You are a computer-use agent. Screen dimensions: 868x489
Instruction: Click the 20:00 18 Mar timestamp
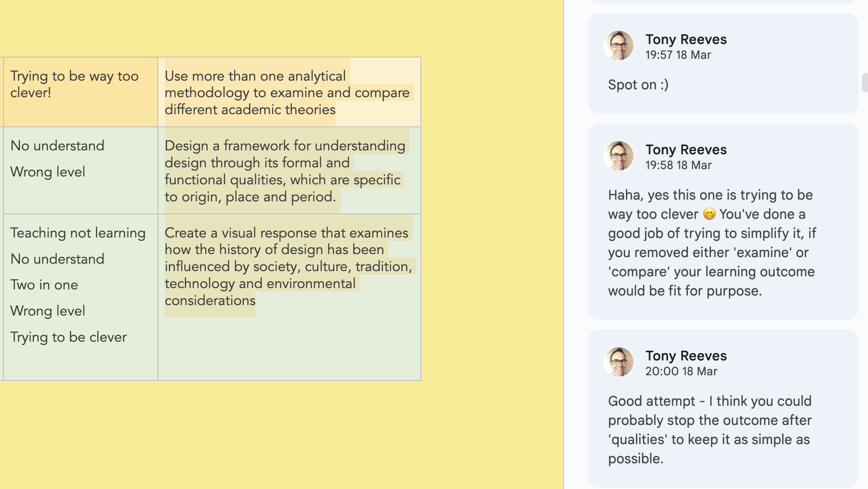pyautogui.click(x=681, y=371)
